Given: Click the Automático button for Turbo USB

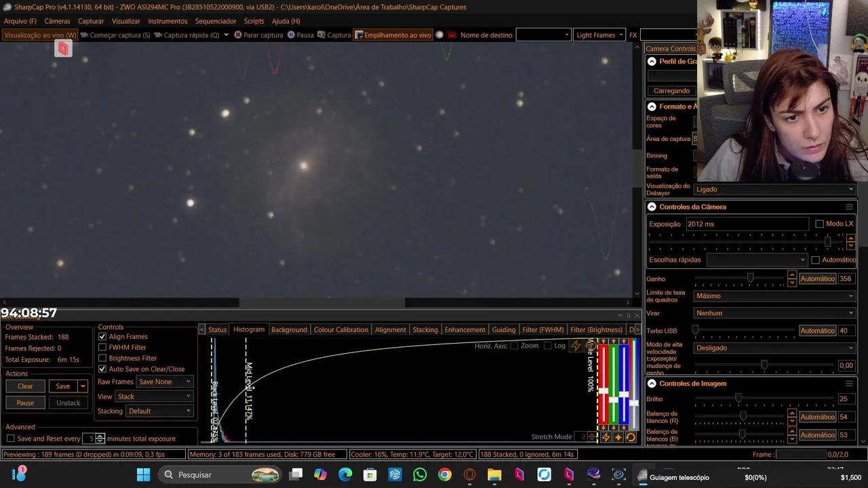Looking at the screenshot, I should (x=817, y=331).
